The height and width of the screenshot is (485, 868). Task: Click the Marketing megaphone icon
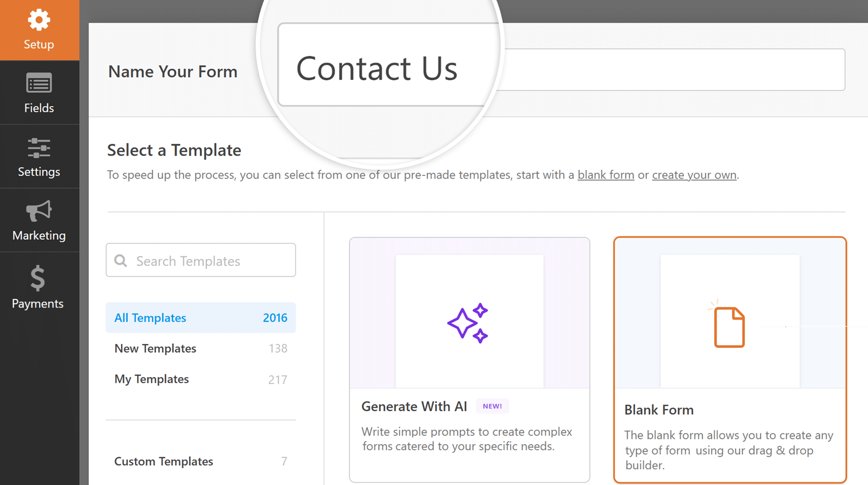click(x=39, y=211)
